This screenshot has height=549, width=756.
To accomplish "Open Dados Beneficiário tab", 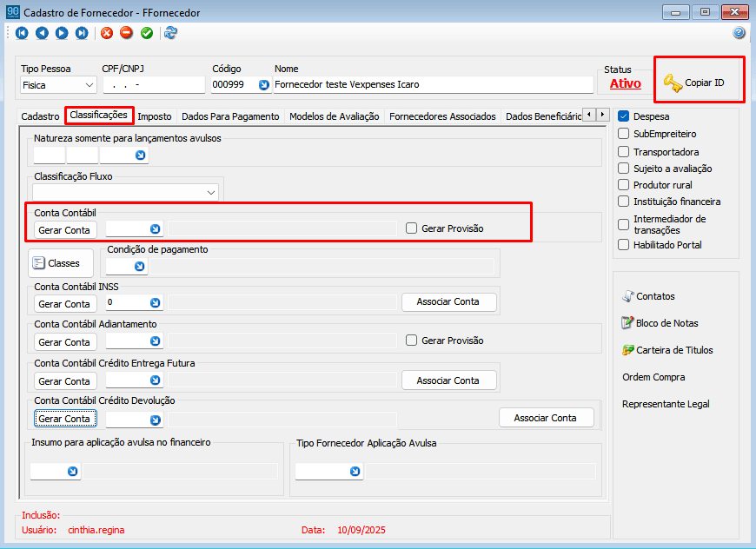I will point(542,116).
